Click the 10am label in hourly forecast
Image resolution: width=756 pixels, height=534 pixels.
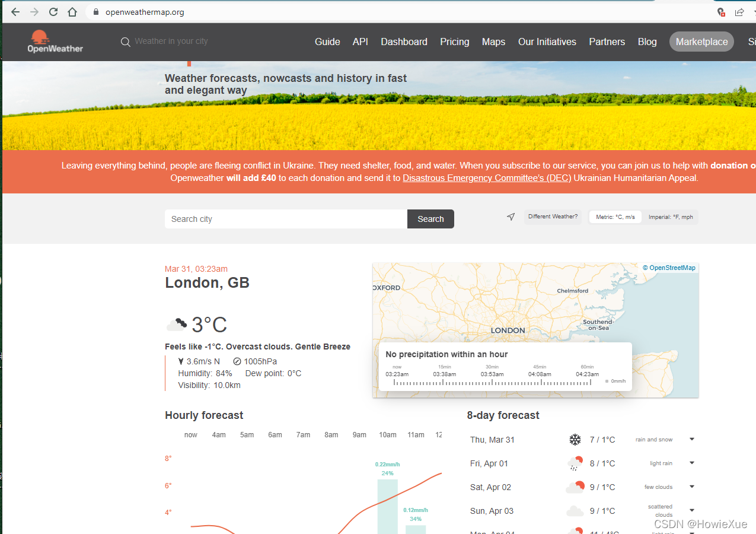click(388, 435)
